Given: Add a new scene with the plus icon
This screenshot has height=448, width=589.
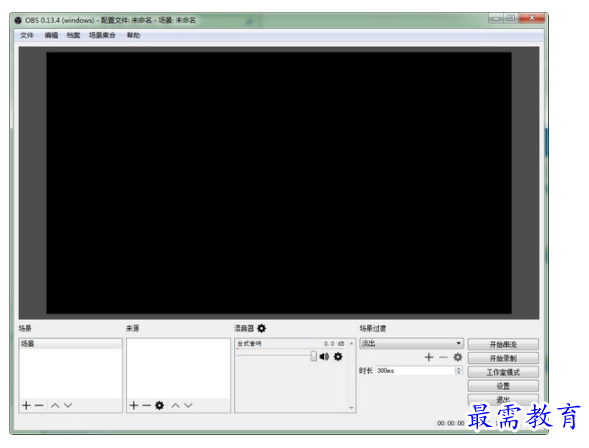Looking at the screenshot, I should coord(26,406).
